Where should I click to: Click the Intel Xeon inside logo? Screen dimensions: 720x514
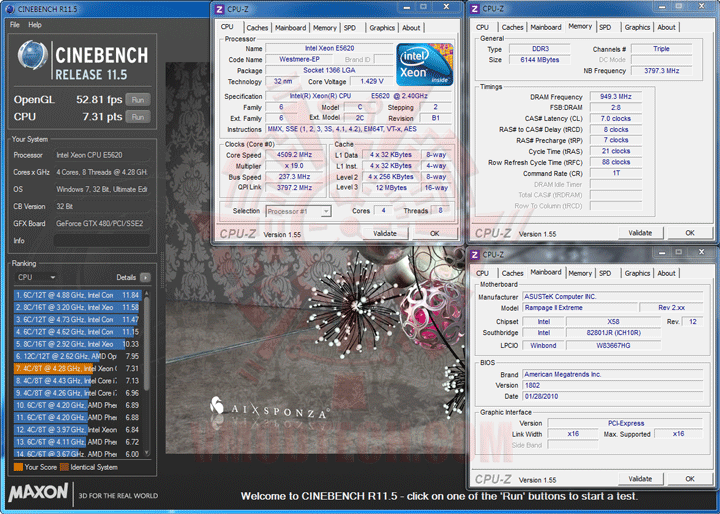(x=425, y=64)
